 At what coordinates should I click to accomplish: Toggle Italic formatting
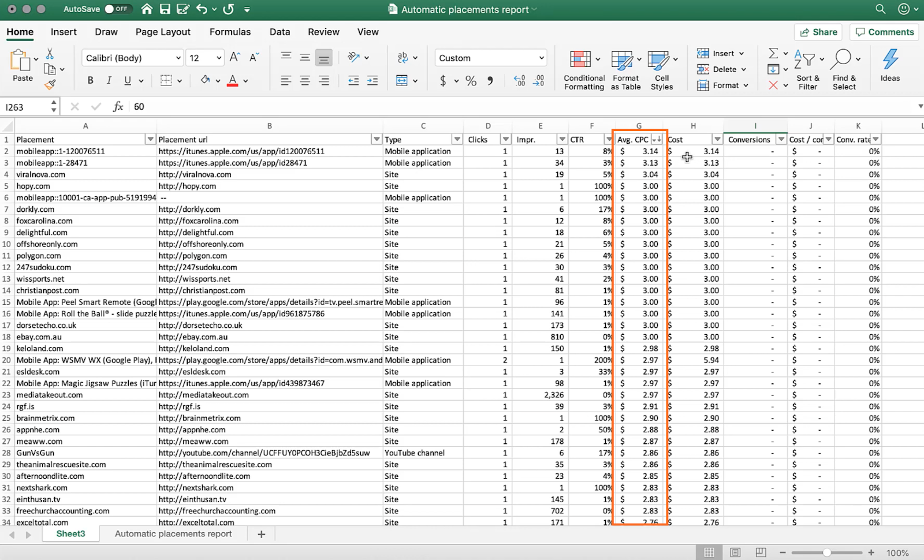point(109,81)
